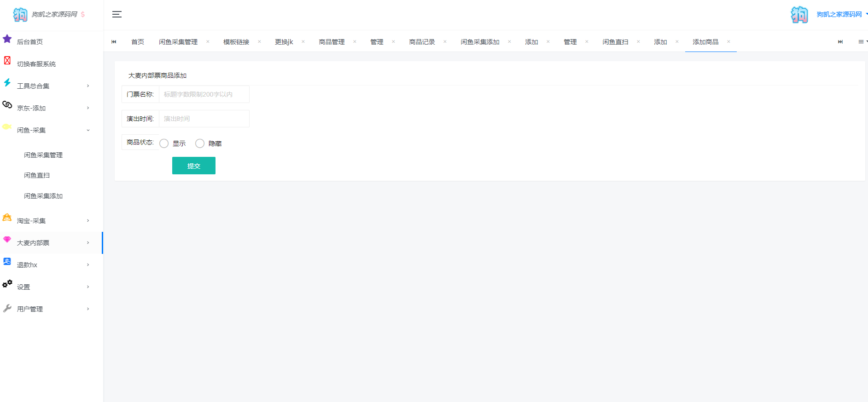Click the purple star icon for 后台首页

[x=7, y=39]
